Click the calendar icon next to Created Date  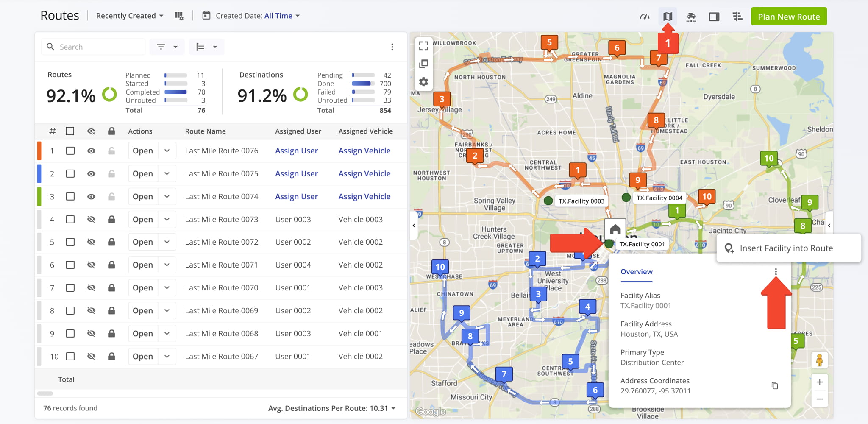tap(206, 16)
